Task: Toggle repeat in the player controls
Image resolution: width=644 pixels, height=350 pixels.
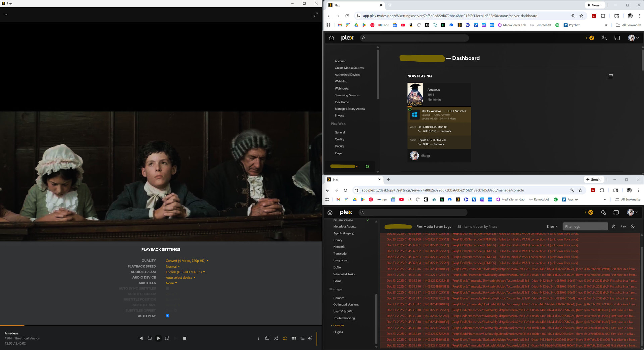Action: (x=267, y=338)
